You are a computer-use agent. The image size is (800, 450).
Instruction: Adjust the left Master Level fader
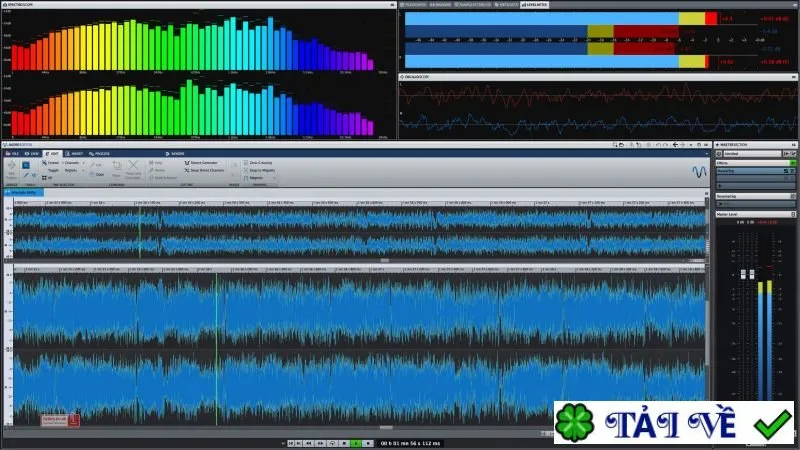tap(743, 274)
